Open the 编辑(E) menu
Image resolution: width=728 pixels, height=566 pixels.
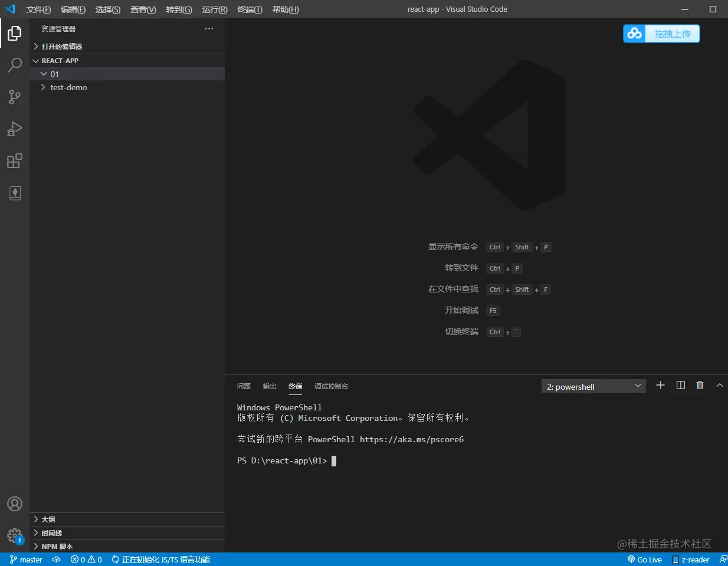coord(73,9)
